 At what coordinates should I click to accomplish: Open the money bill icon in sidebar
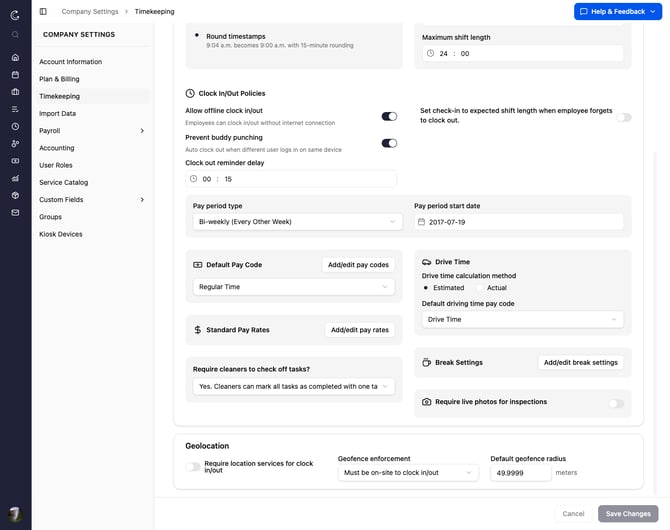point(15,161)
